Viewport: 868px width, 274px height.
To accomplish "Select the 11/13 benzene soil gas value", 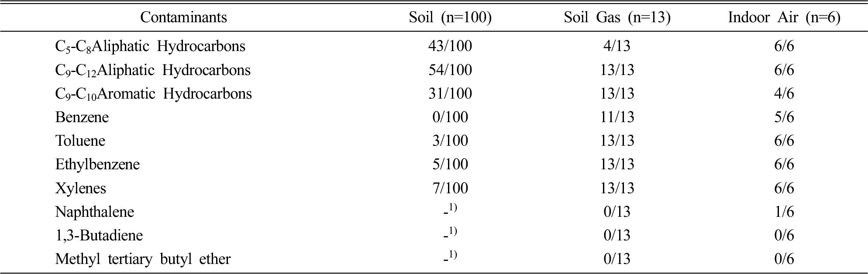I will click(617, 117).
